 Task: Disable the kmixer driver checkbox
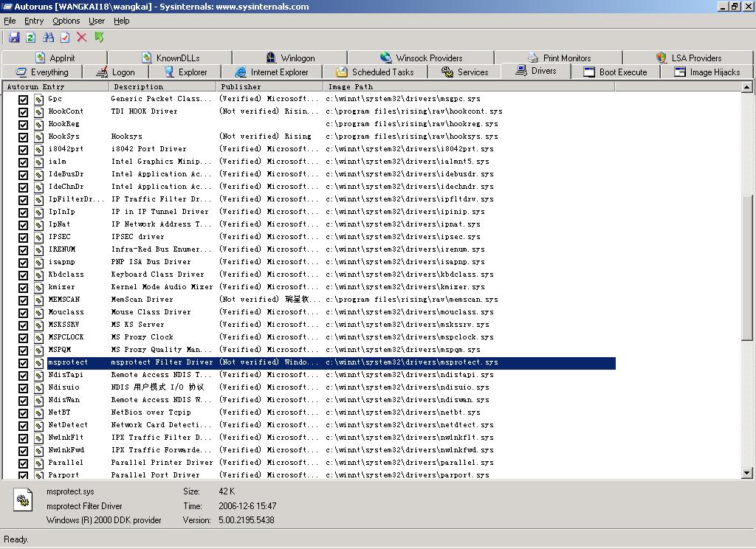[x=23, y=287]
